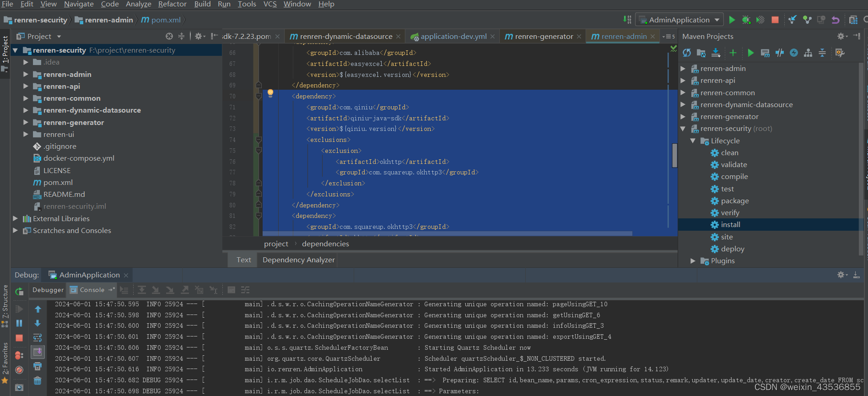Select the package lifecycle goal
This screenshot has width=868, height=396.
(x=735, y=201)
